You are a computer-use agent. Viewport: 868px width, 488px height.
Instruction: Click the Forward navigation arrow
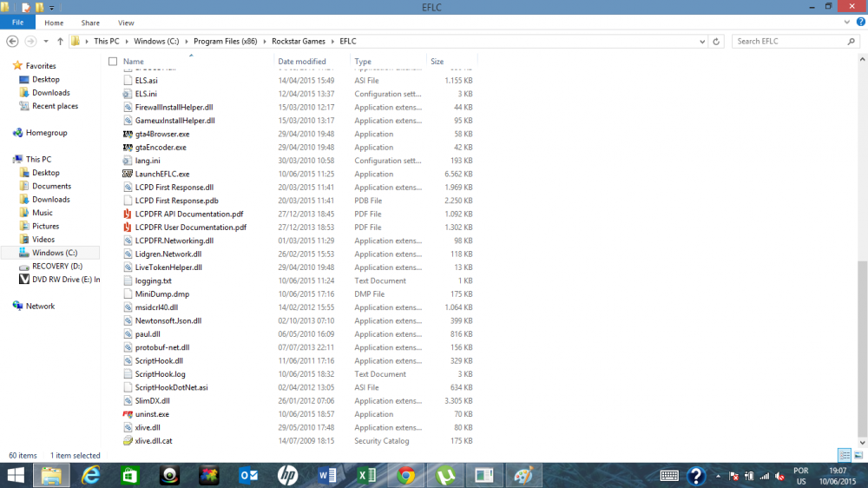click(x=30, y=42)
